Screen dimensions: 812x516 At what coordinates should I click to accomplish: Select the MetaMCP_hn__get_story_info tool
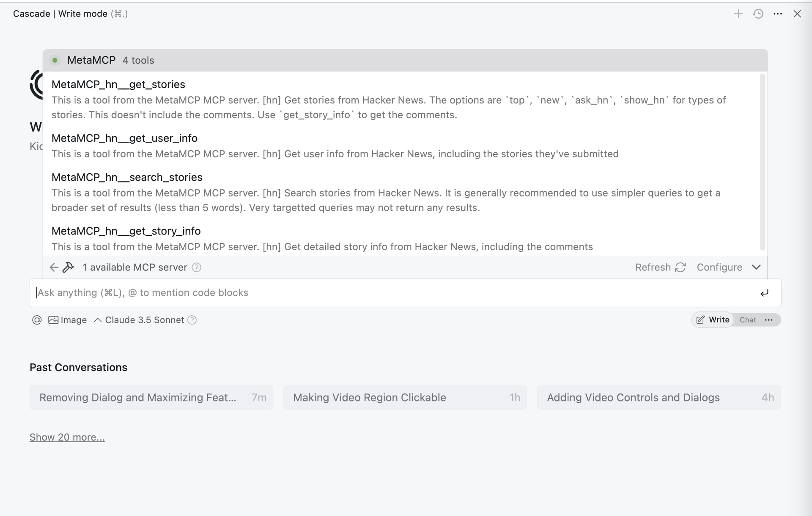(x=126, y=231)
